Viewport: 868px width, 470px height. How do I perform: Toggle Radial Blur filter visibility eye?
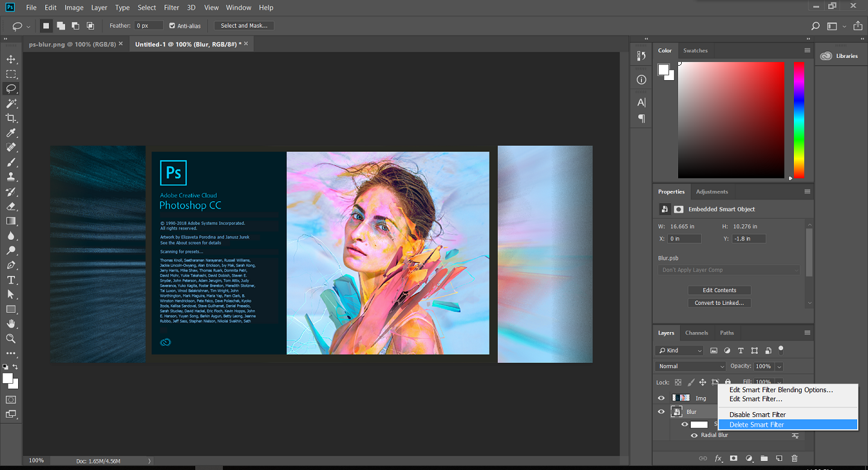tap(694, 436)
